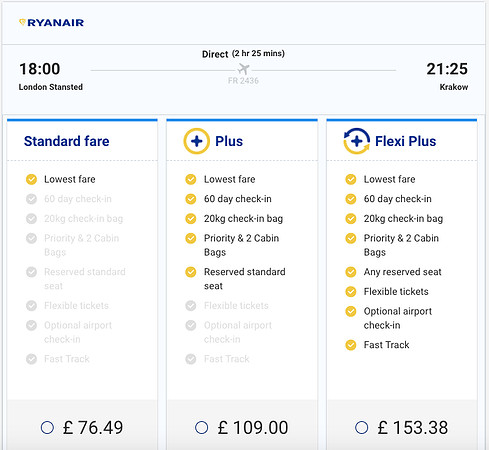This screenshot has width=489, height=450.
Task: Click the Flexi Plus 20kg check-in bag checkmark
Action: coord(351,219)
